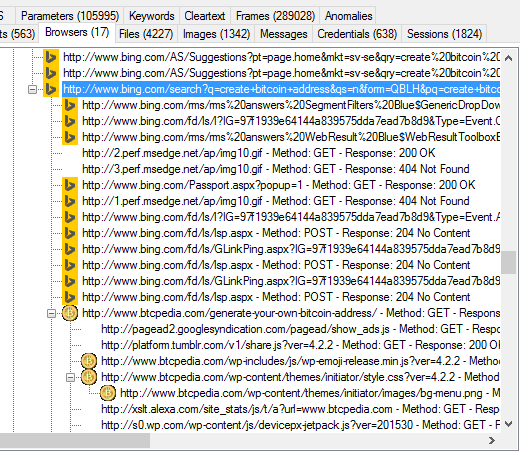
Task: Click the vertical scrollbar thumb
Action: coord(508,262)
